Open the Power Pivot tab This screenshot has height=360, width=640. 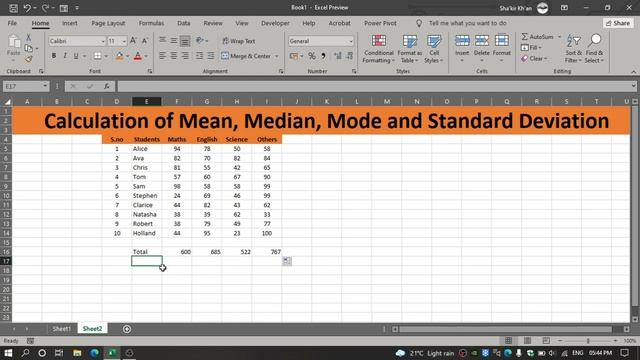point(380,23)
